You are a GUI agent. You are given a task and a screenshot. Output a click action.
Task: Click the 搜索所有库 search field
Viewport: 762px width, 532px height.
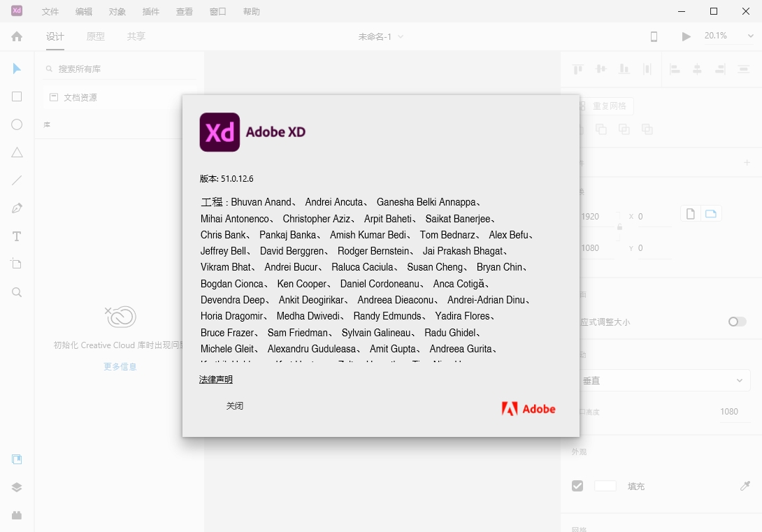pos(120,69)
